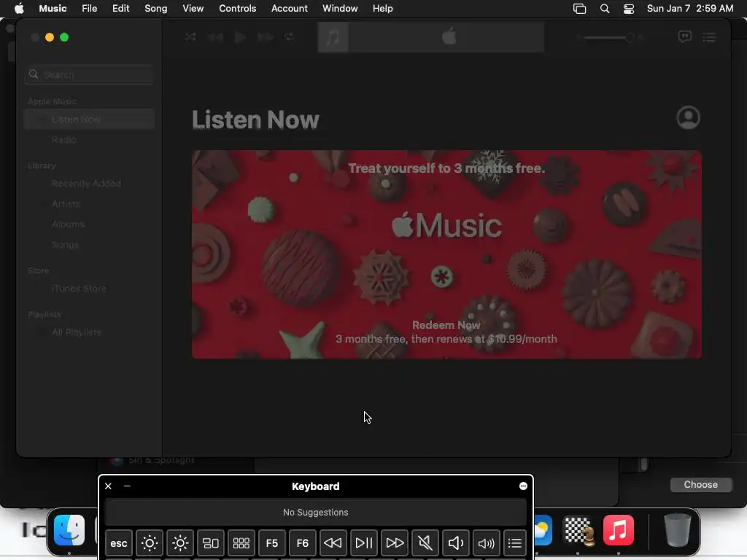Screen dimensions: 747x560
Task: Toggle shuffle in Music toolbar
Action: pos(190,36)
